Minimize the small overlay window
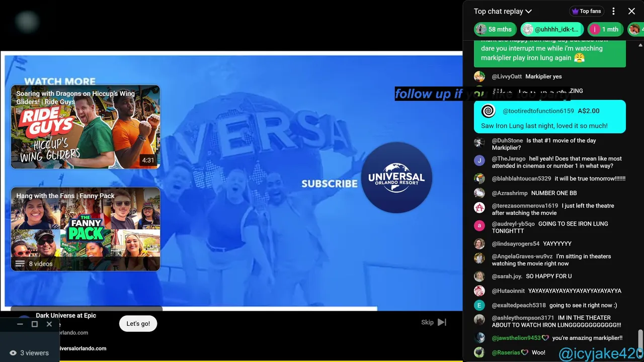 click(20, 324)
